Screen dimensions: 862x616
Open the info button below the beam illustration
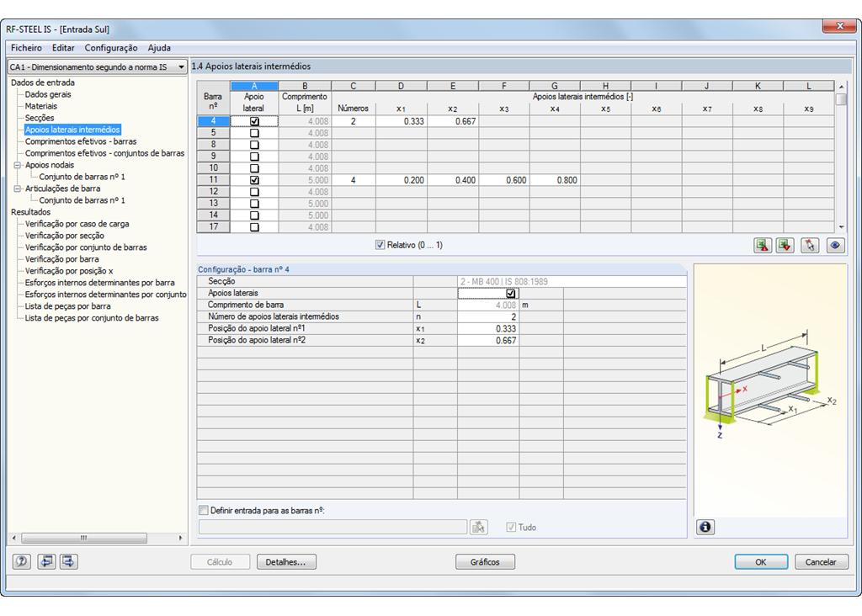pos(705,527)
